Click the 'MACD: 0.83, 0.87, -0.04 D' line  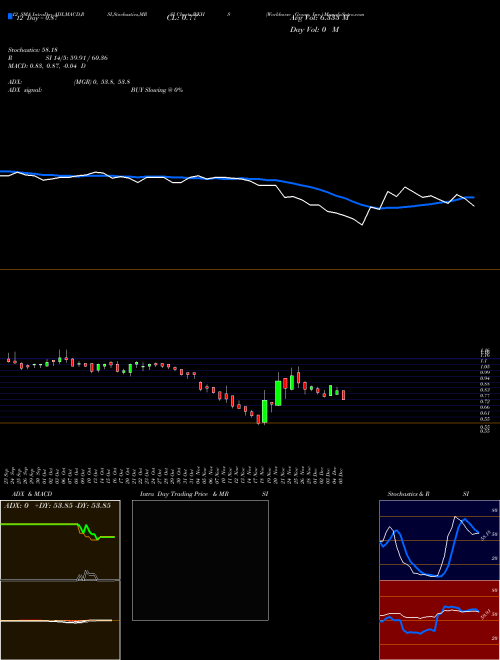pos(47,65)
